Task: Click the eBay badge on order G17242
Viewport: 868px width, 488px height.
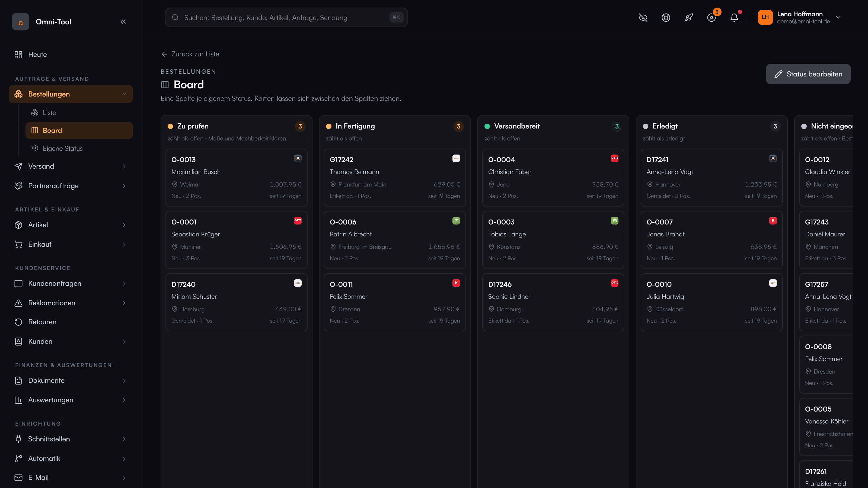Action: tap(456, 158)
